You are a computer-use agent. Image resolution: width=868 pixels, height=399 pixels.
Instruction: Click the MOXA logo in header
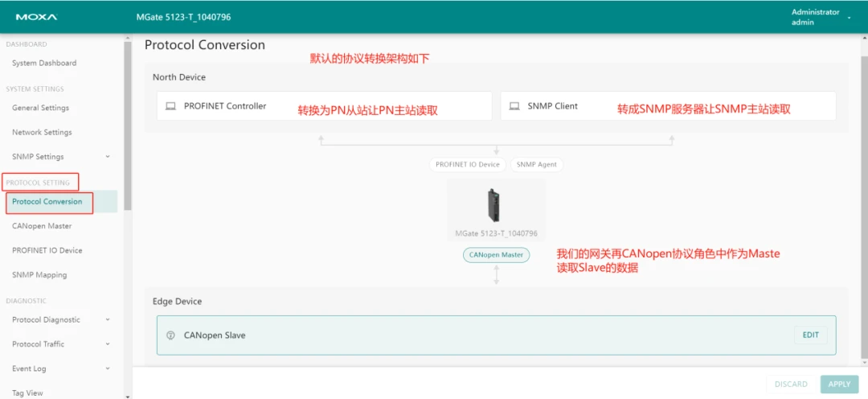[36, 17]
